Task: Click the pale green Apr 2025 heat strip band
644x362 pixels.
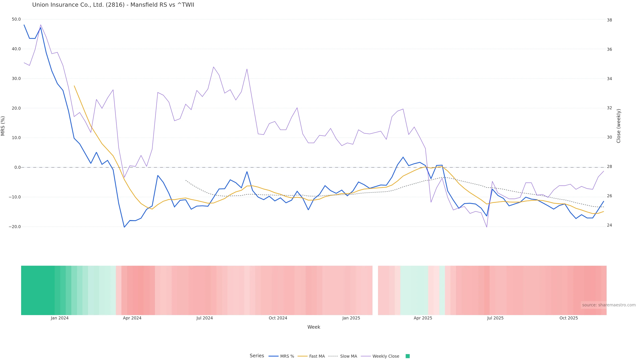Action: tap(414, 290)
